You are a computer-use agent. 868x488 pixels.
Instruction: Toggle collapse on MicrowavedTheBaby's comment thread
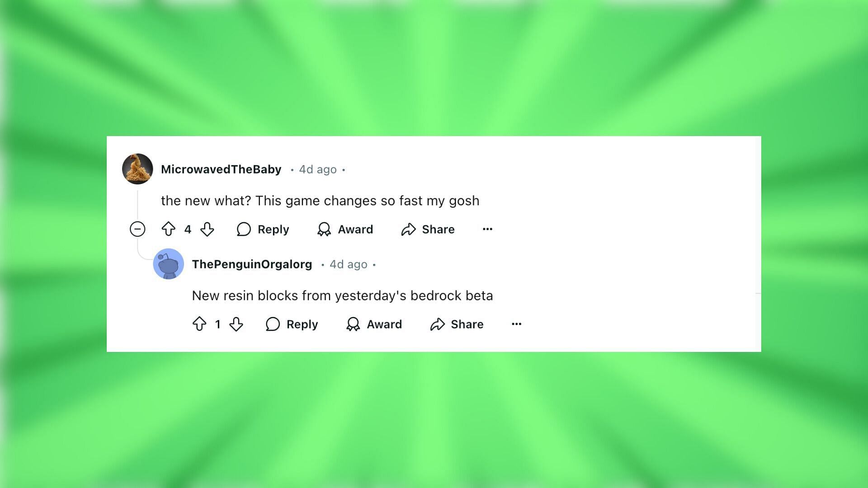point(137,230)
